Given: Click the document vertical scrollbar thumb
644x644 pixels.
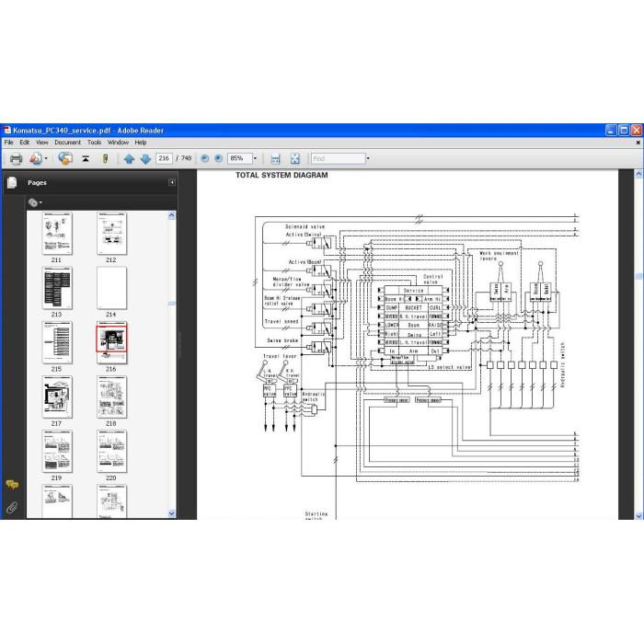Looking at the screenshot, I should (638, 277).
